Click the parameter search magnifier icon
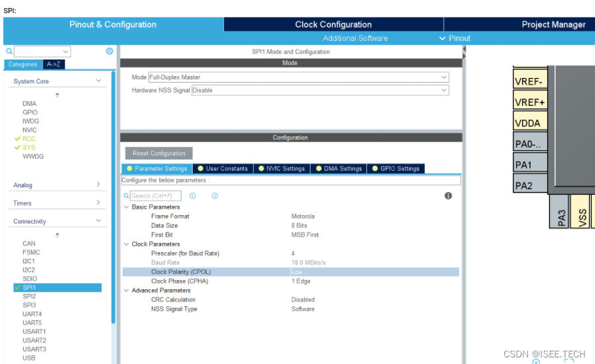The height and width of the screenshot is (364, 595). 126,196
